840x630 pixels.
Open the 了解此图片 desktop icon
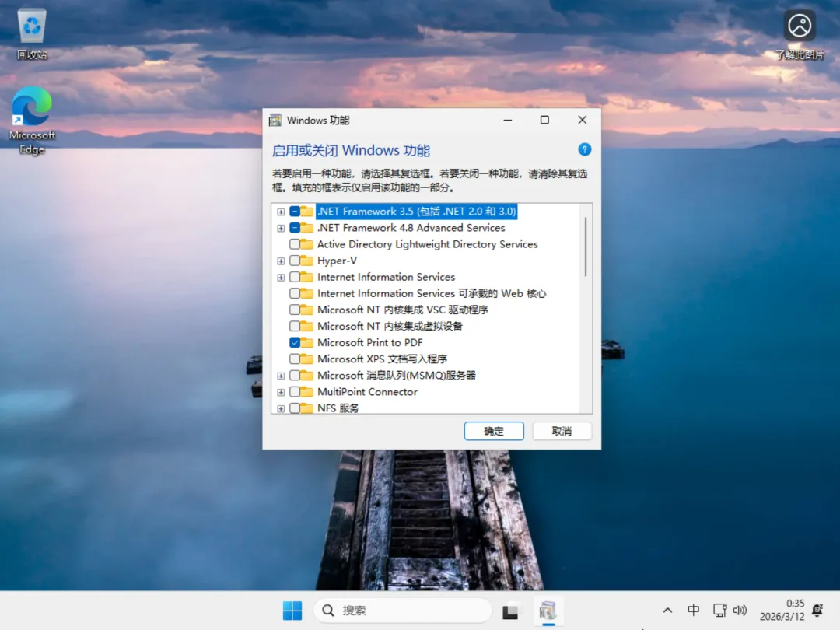[800, 33]
